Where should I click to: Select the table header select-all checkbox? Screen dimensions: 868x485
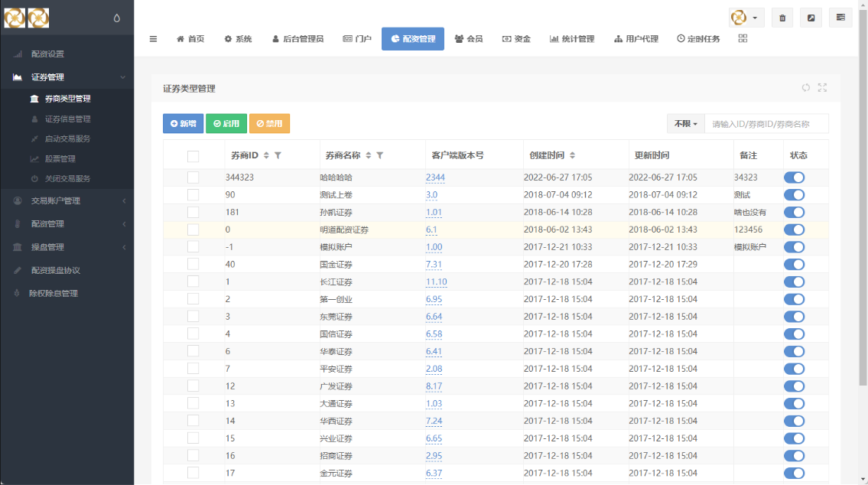tap(193, 156)
